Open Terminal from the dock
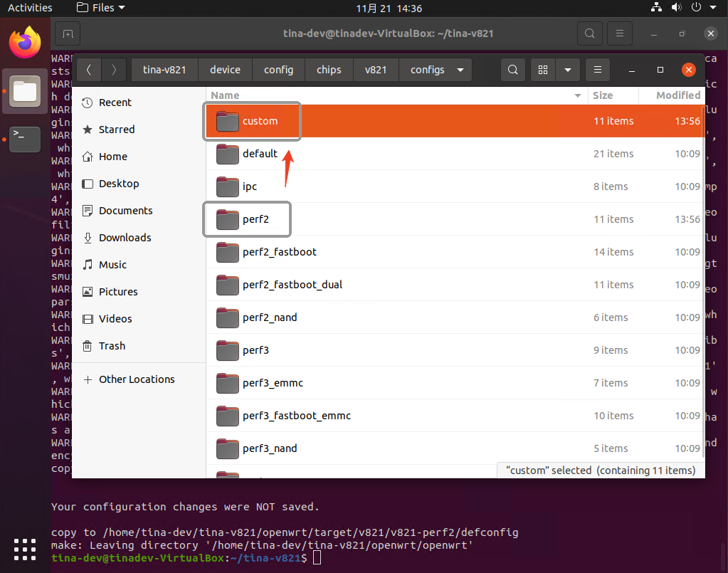Screen dimensions: 728x573 click(x=24, y=139)
